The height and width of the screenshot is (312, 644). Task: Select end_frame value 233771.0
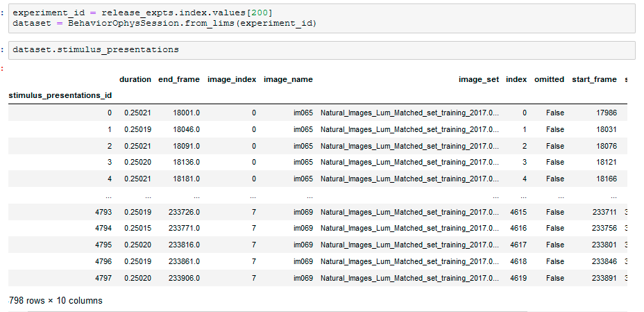184,228
